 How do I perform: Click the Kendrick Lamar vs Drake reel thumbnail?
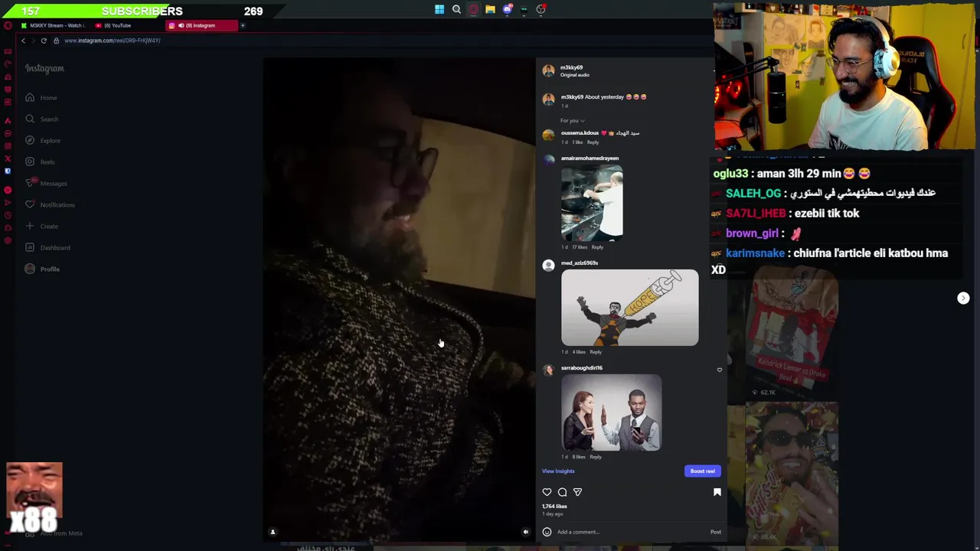point(791,334)
